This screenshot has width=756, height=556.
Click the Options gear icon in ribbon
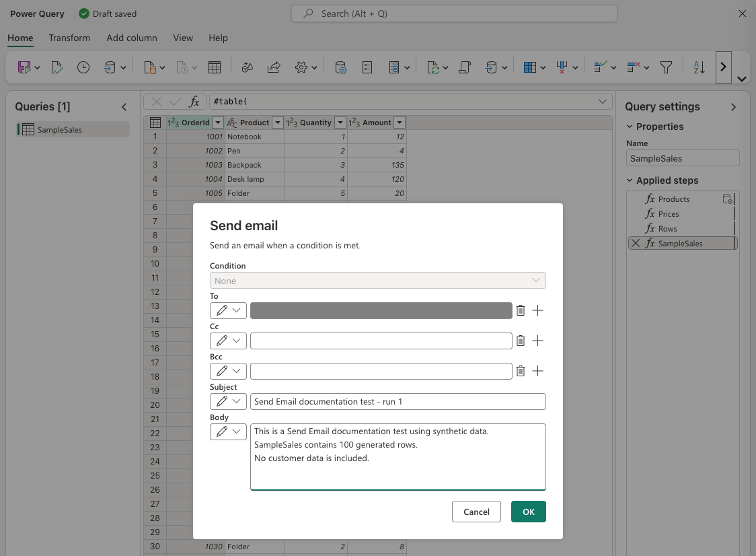click(301, 67)
